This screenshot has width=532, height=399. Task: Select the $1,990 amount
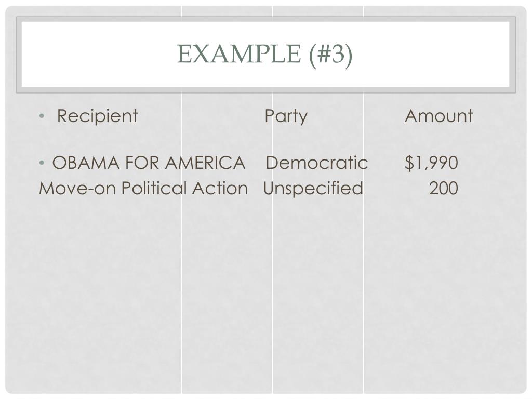point(431,163)
